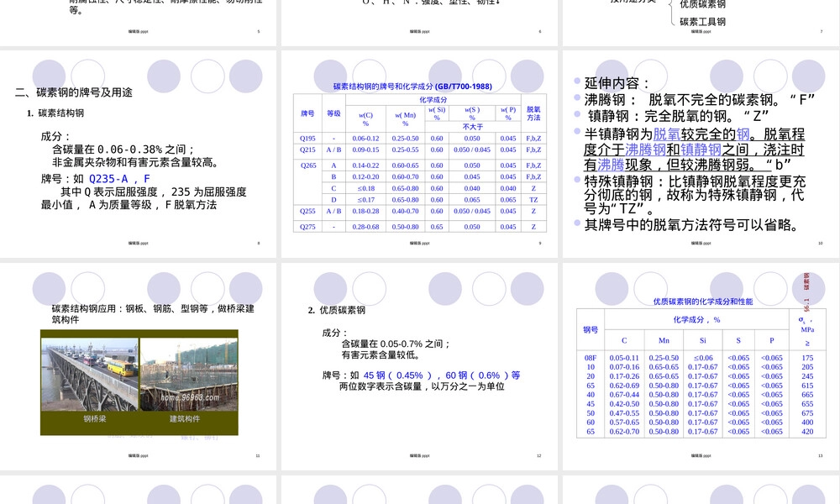Click the 碳素工具钢 text in top-right slide
The height and width of the screenshot is (504, 840).
coord(702,22)
